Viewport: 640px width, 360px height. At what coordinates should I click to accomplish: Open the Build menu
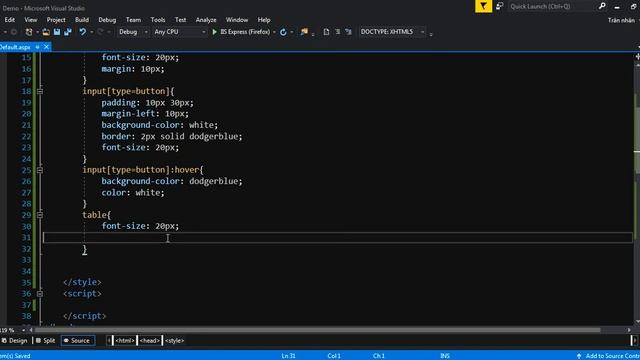point(82,20)
